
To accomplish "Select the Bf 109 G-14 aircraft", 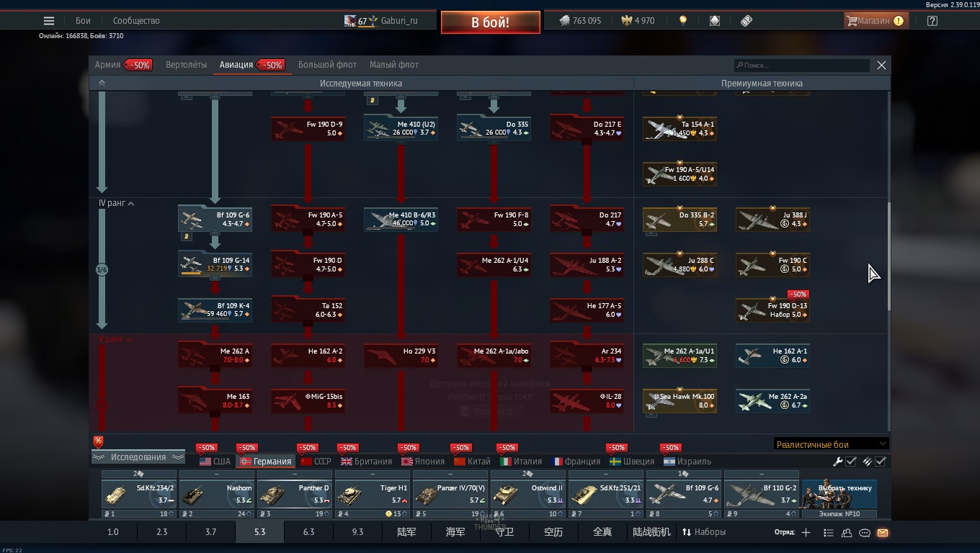I will (215, 264).
